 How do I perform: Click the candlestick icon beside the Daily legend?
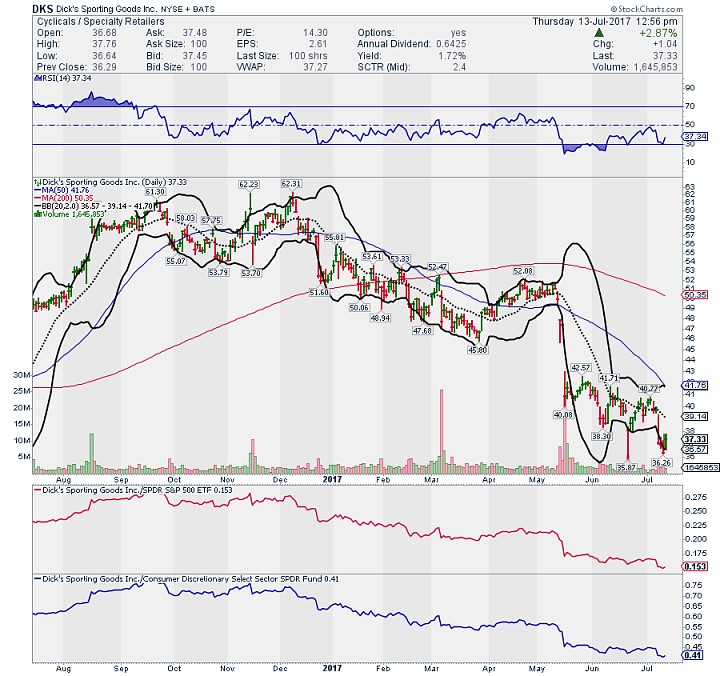38,182
